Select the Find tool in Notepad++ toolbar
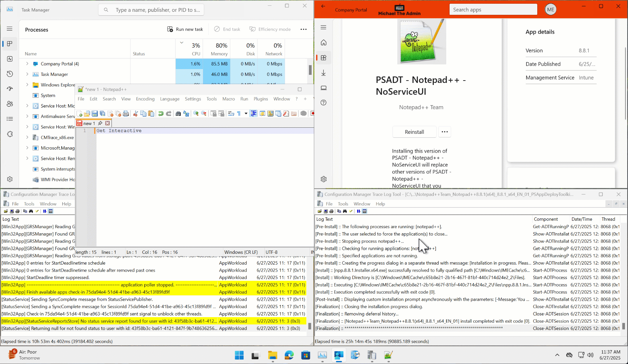 tap(178, 114)
